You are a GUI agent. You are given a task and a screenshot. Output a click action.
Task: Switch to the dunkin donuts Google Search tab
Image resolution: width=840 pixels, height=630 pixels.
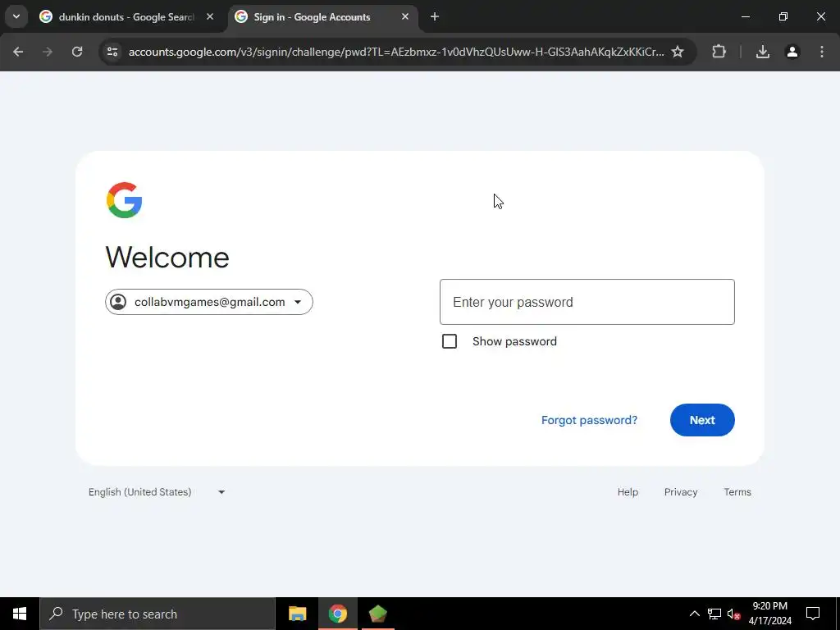[x=126, y=17]
